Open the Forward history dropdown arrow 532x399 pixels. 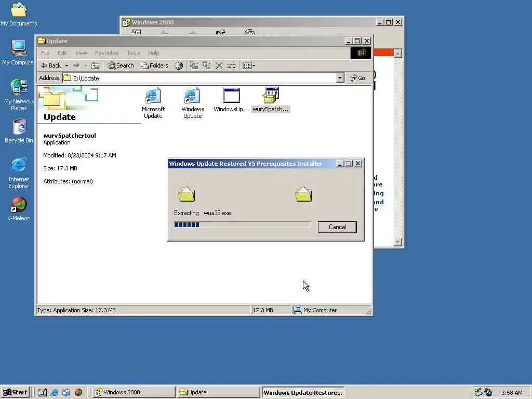(x=86, y=65)
